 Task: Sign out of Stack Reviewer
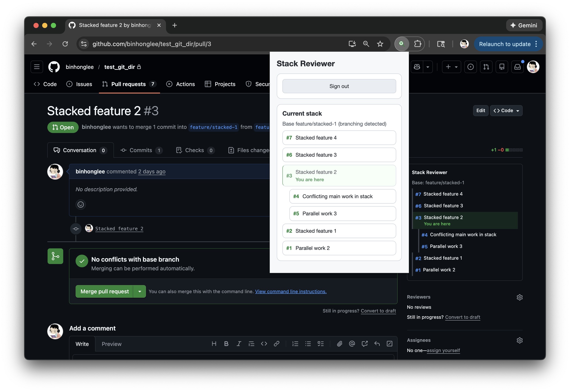[x=339, y=86]
